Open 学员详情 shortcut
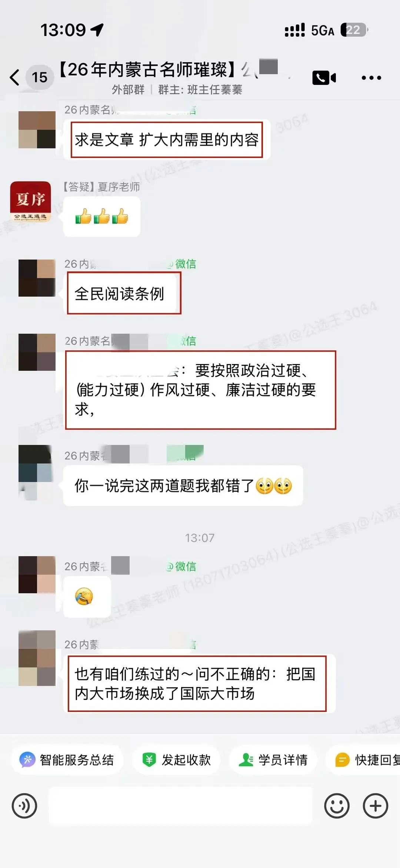This screenshot has height=868, width=400. (x=273, y=760)
